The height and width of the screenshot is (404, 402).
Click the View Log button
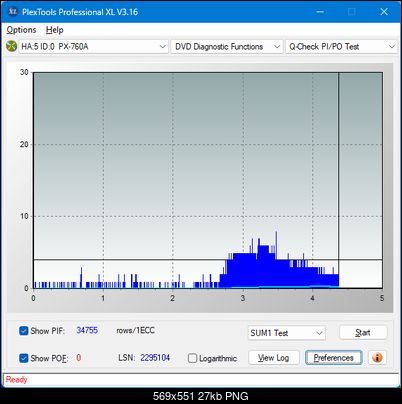[x=274, y=358]
